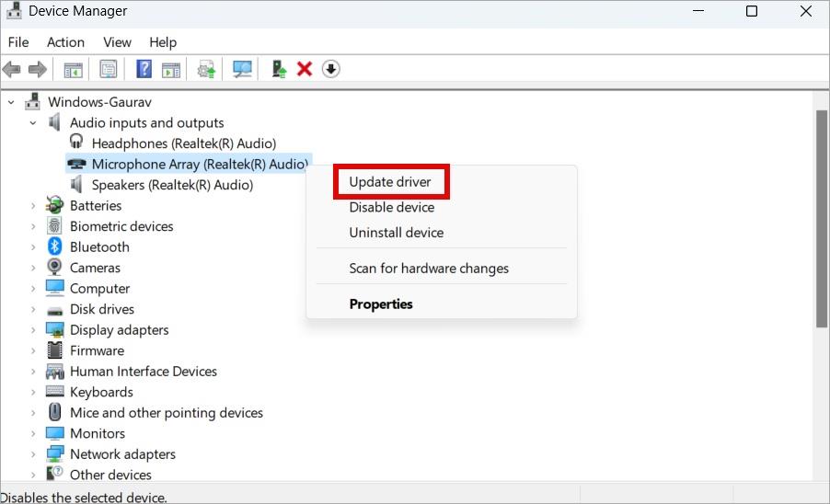
Task: Click the Display adapters category icon
Action: pos(54,329)
